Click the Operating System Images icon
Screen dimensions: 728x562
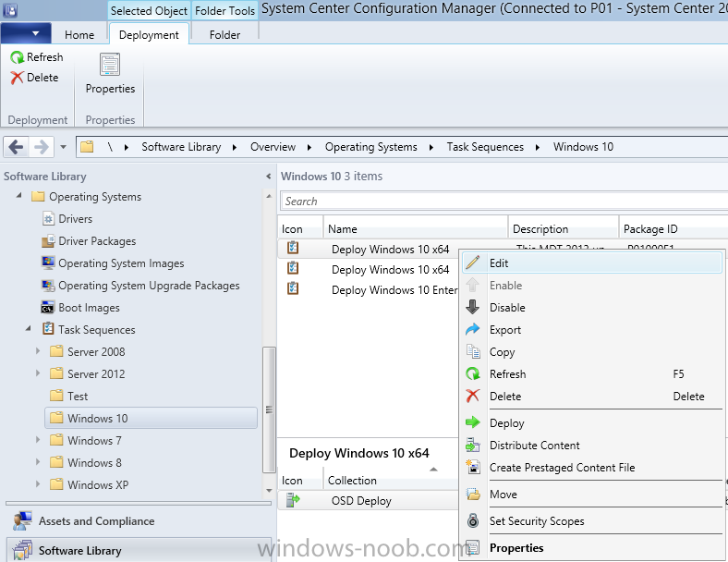click(48, 263)
